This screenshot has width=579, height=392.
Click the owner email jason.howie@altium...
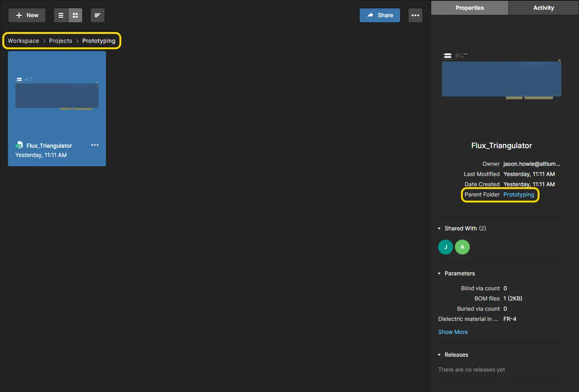point(532,164)
